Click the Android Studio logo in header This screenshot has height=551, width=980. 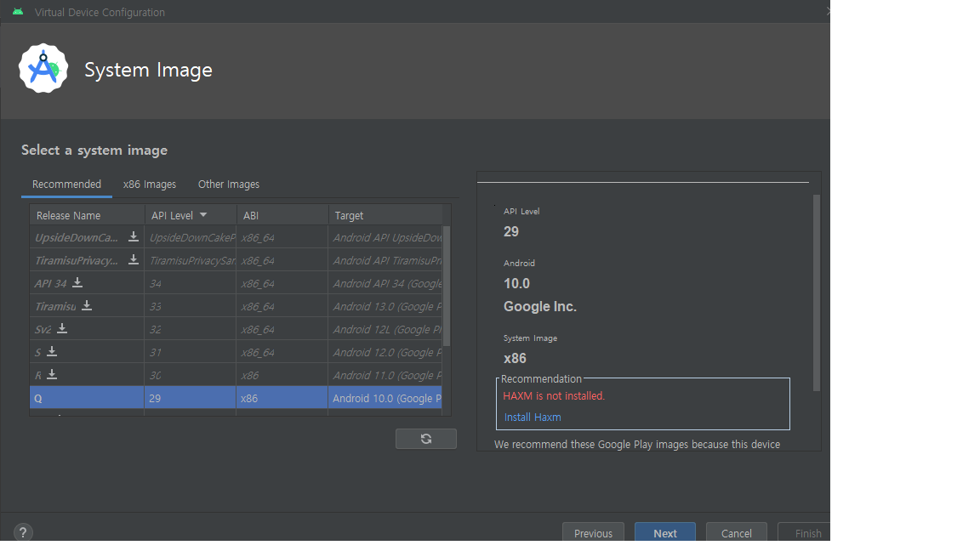[x=43, y=69]
